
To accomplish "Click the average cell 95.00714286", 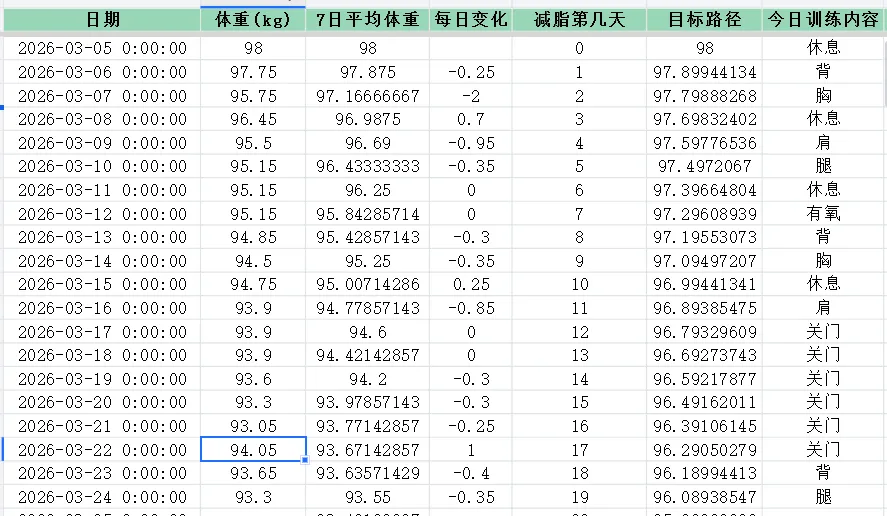I will coord(368,284).
